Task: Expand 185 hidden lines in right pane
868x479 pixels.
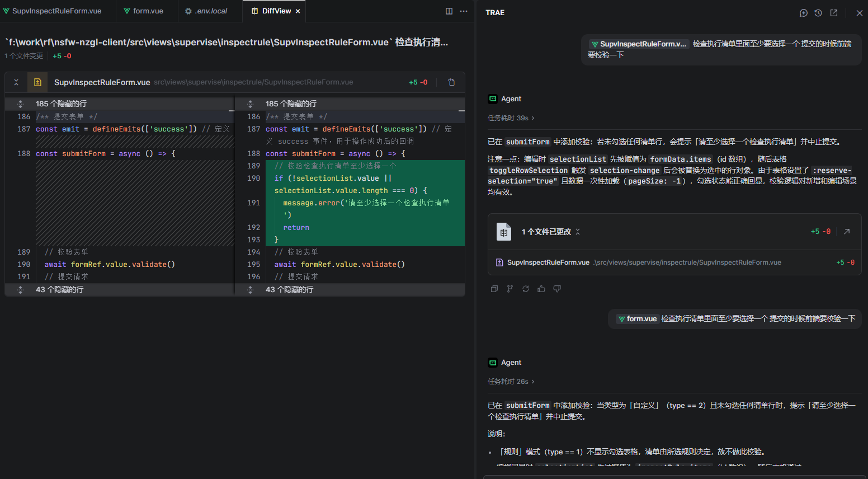Action: 251,104
